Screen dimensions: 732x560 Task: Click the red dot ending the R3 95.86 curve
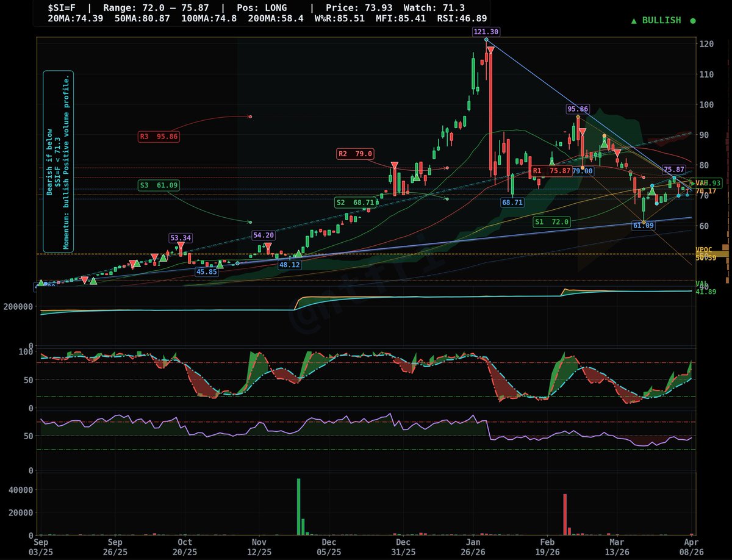click(250, 117)
